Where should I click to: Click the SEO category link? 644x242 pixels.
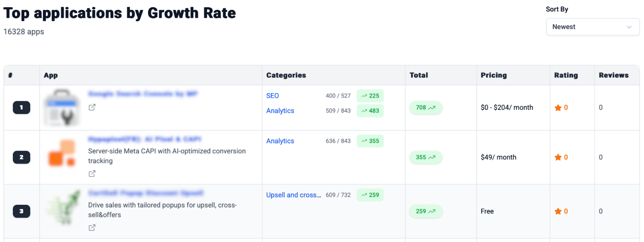pyautogui.click(x=272, y=96)
